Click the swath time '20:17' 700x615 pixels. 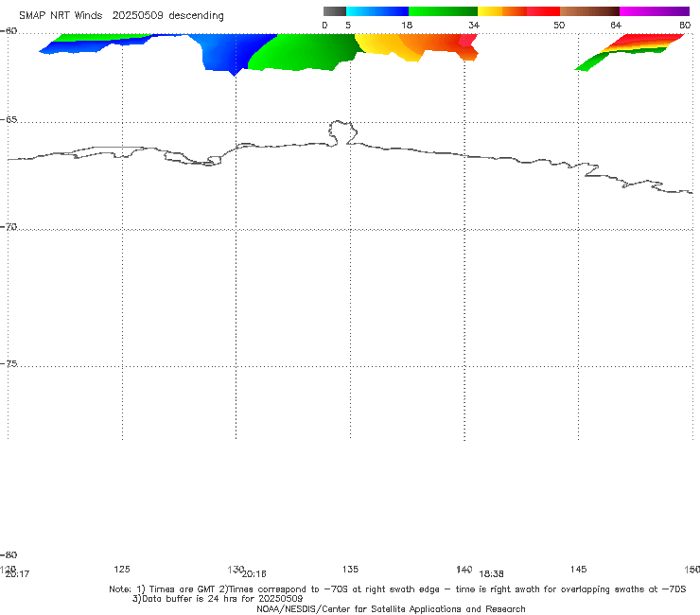tap(17, 574)
